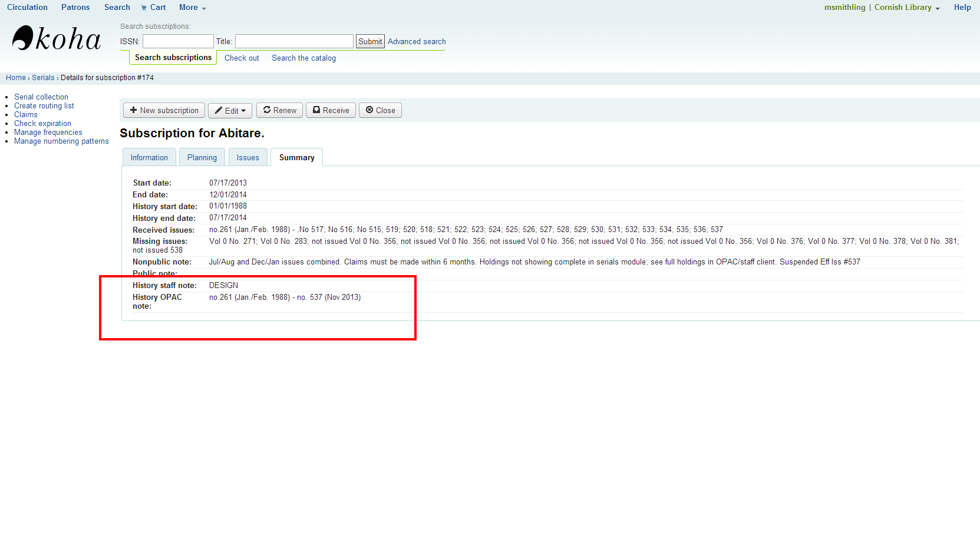Viewport: 980px width, 549px height.
Task: Expand the More menu
Action: pos(192,8)
